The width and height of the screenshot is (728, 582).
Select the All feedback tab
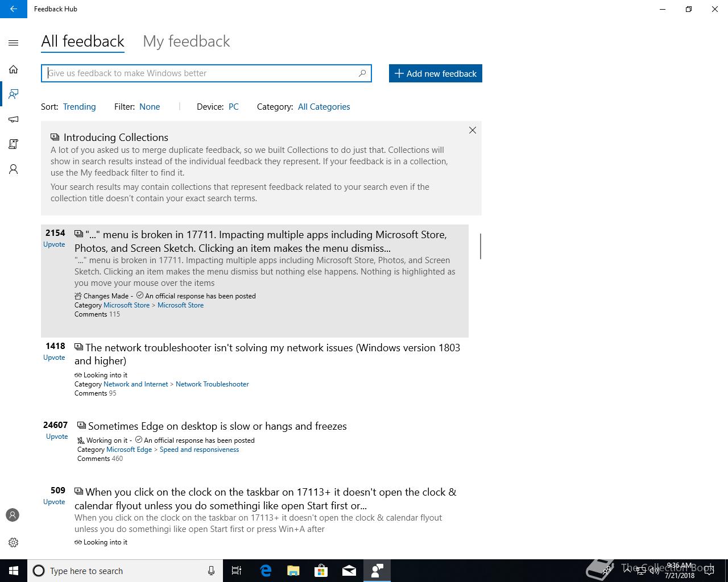coord(82,41)
